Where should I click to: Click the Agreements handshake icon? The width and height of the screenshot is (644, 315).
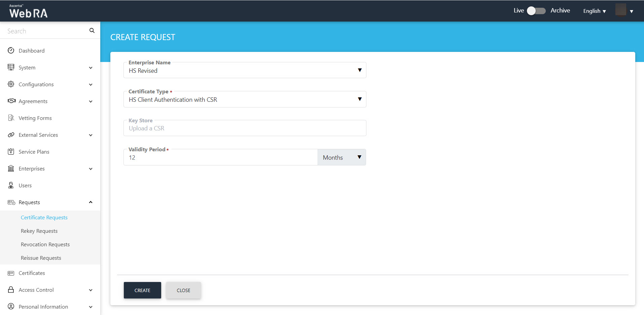coord(11,101)
